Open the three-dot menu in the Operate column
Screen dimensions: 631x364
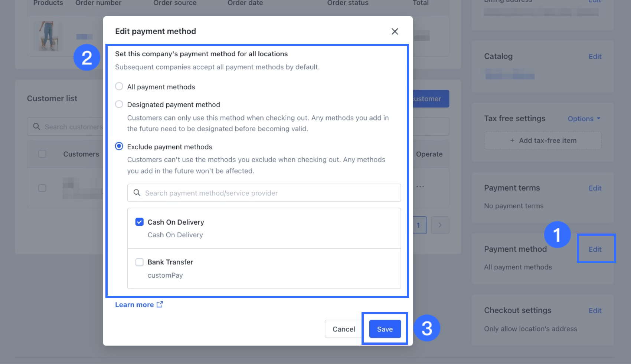pyautogui.click(x=420, y=186)
